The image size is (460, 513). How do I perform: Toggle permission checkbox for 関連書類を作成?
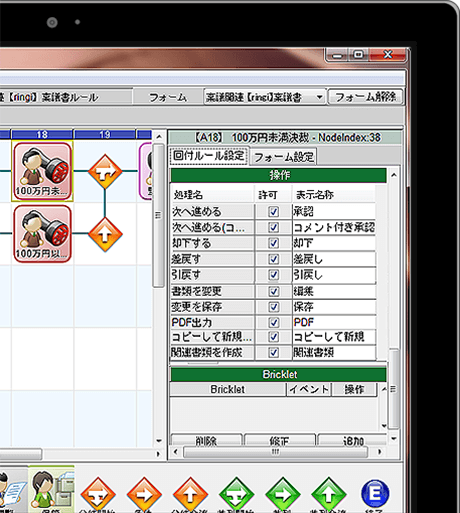click(274, 352)
